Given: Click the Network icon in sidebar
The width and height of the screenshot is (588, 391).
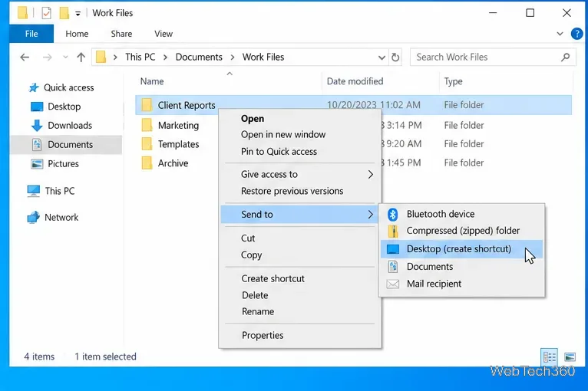Looking at the screenshot, I should pos(33,217).
